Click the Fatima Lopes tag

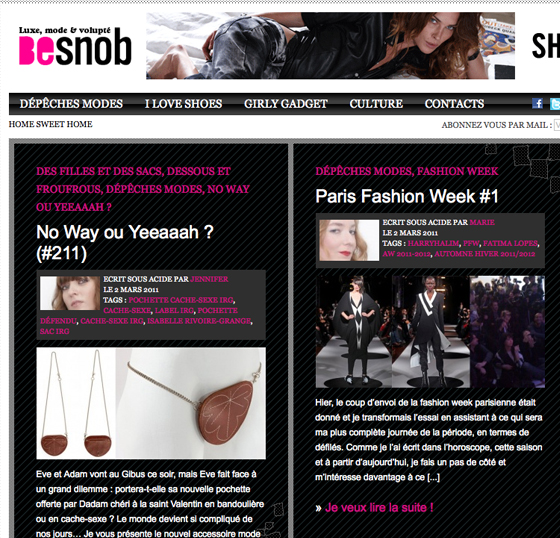pos(510,243)
